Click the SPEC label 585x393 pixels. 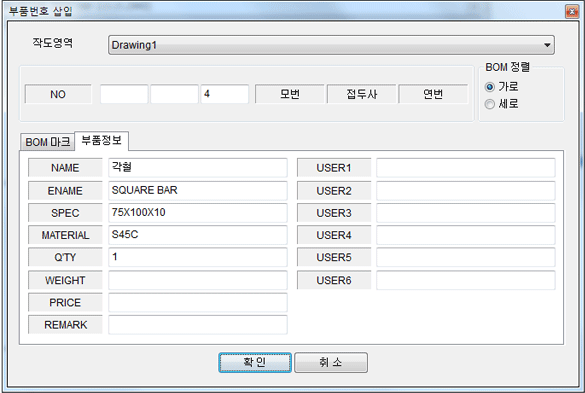tap(65, 213)
